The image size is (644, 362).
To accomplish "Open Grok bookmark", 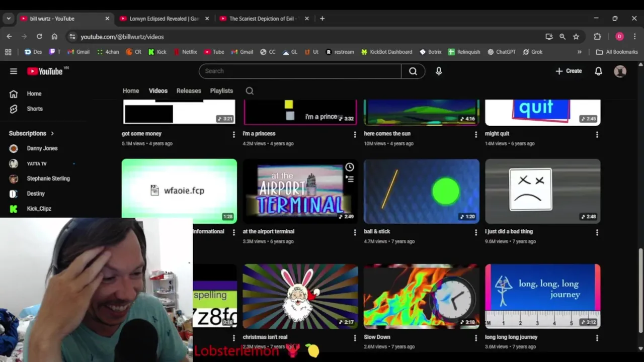I will click(x=532, y=52).
